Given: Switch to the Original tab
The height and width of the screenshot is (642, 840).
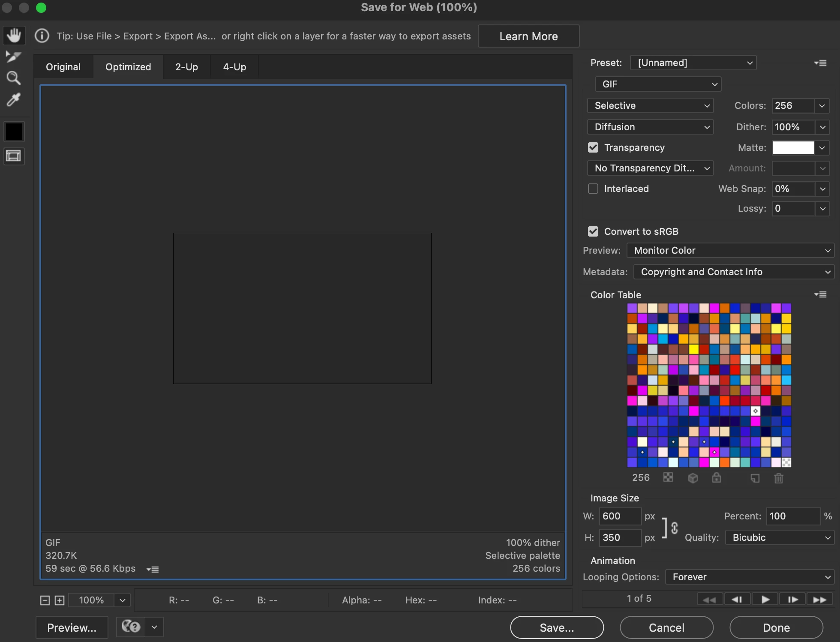Looking at the screenshot, I should coord(63,67).
